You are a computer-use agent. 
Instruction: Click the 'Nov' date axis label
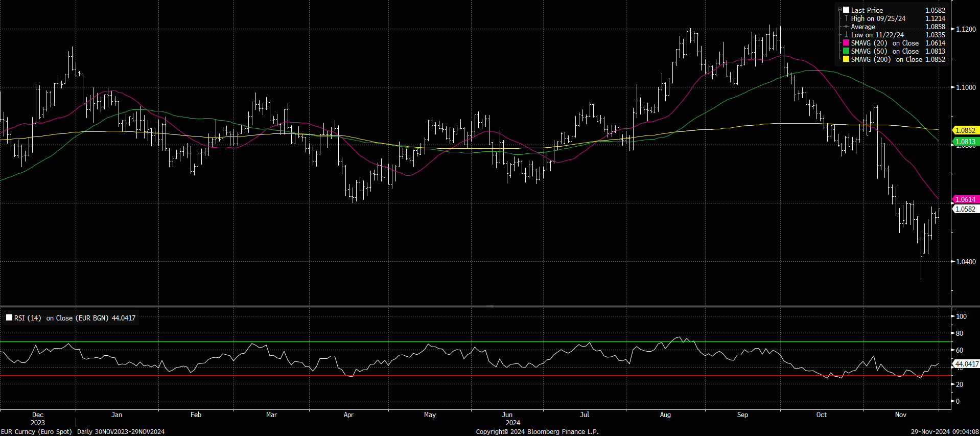point(900,415)
